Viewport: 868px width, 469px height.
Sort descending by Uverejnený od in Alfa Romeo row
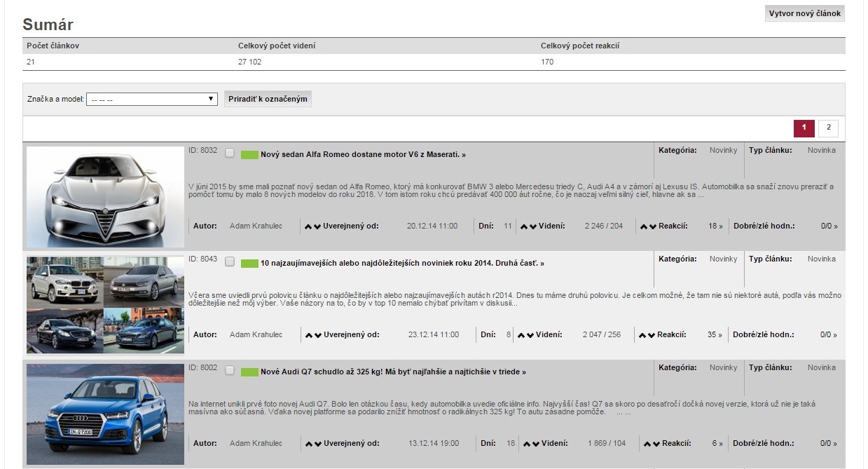[318, 226]
